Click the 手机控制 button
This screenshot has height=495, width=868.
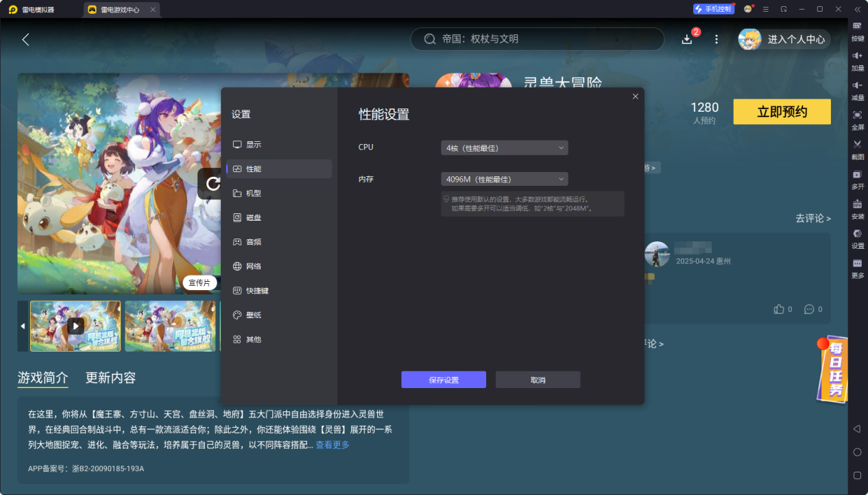coord(714,10)
